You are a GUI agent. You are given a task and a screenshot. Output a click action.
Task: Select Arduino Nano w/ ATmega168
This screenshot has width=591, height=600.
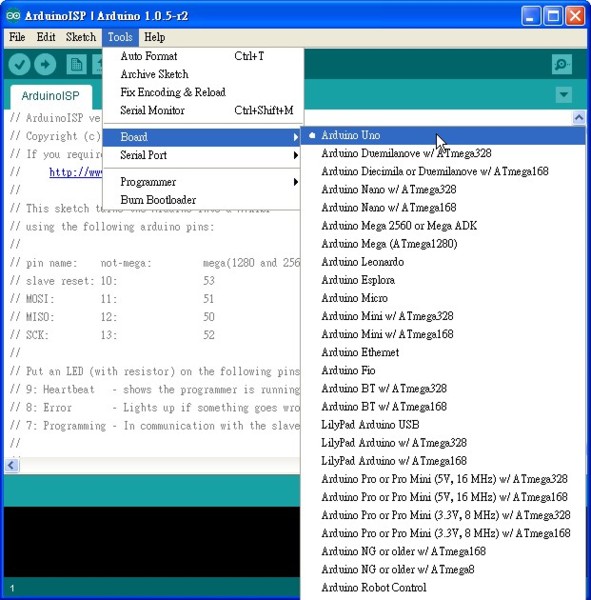coord(443,208)
